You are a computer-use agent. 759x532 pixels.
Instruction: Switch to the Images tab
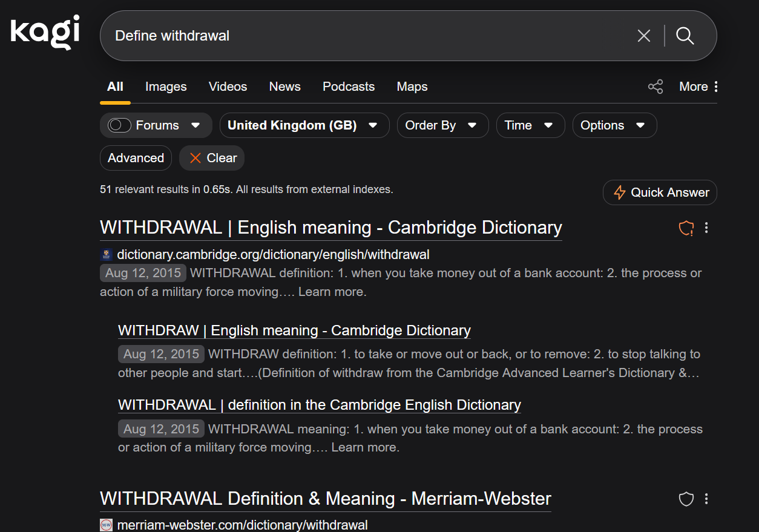(x=166, y=87)
